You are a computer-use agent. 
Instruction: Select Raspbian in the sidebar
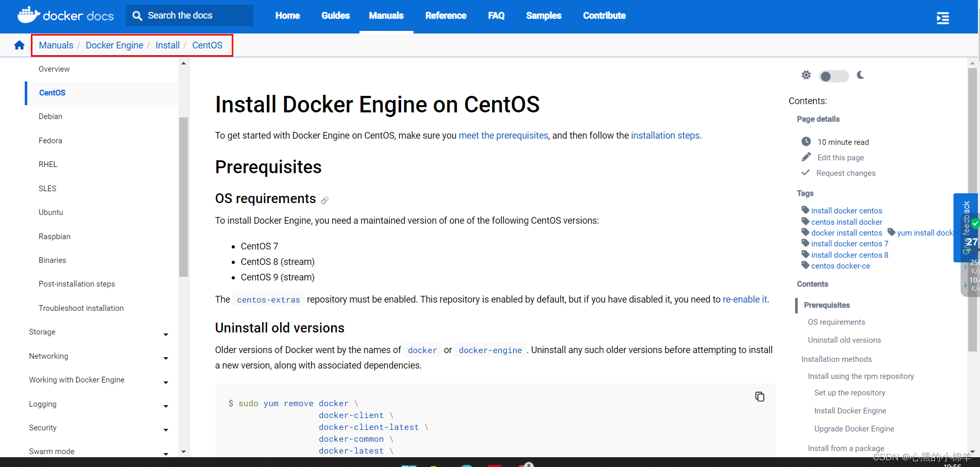(55, 237)
